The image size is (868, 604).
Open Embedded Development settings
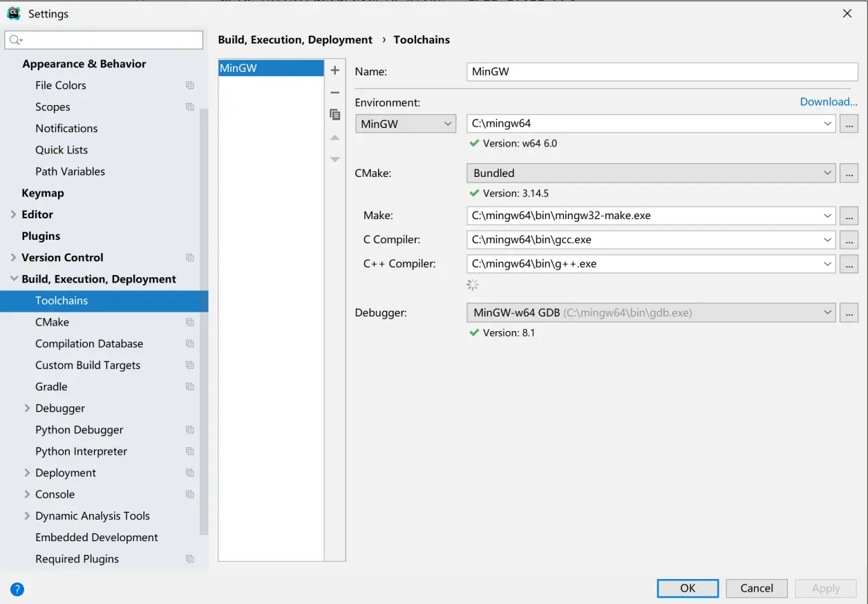tap(97, 538)
